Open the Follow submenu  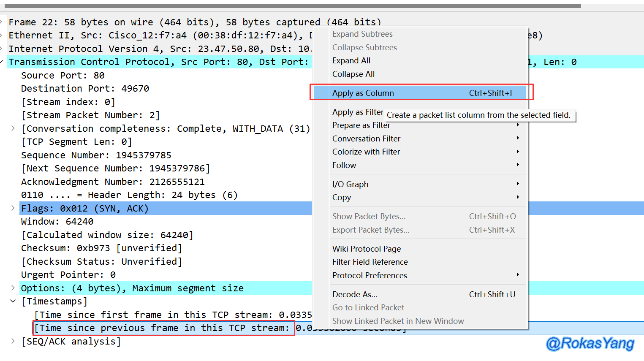[344, 165]
